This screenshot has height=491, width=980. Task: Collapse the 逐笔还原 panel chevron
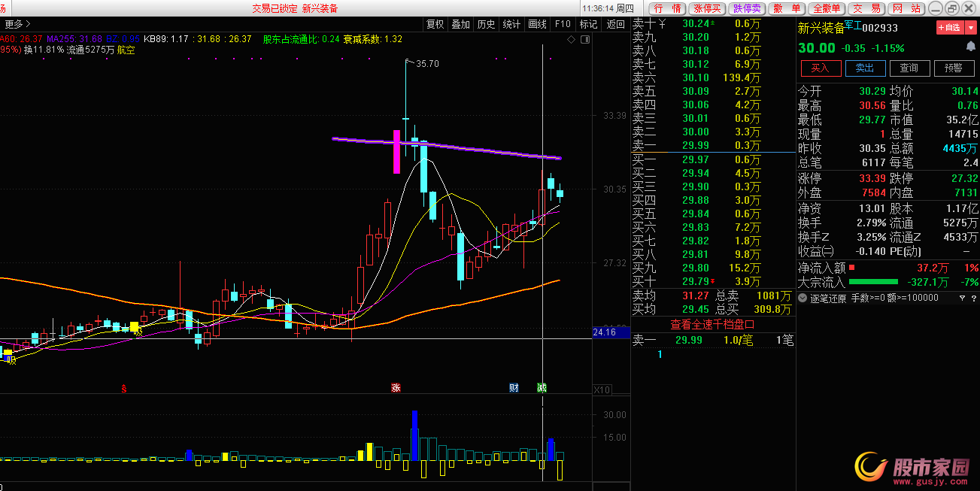click(x=803, y=298)
